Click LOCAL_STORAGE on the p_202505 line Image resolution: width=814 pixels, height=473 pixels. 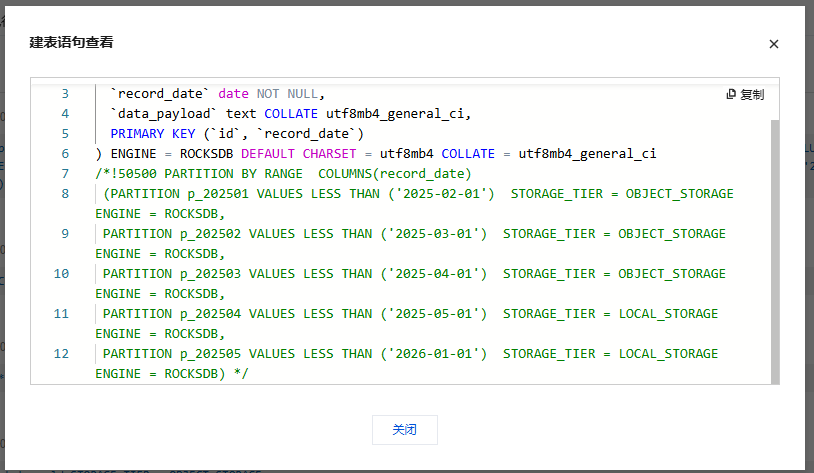[668, 354]
